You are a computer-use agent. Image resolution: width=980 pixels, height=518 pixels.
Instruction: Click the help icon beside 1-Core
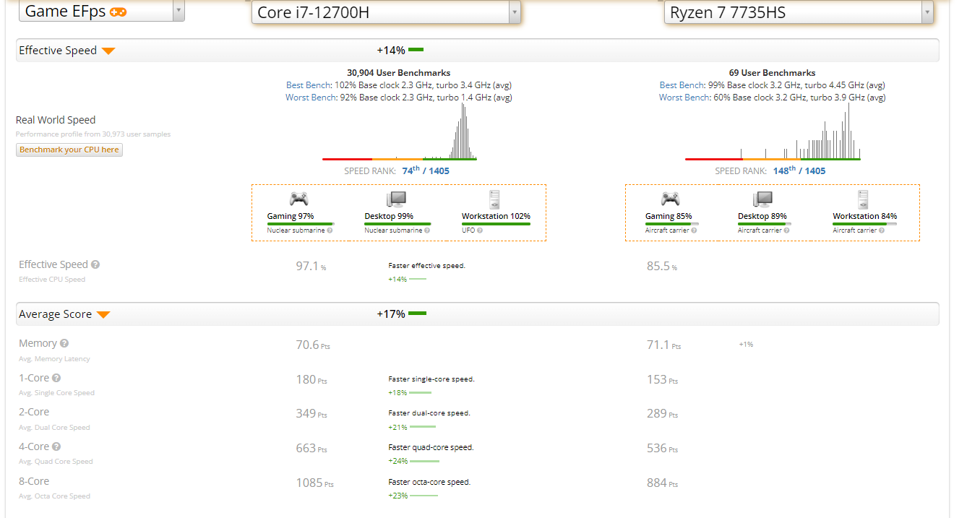pos(56,378)
